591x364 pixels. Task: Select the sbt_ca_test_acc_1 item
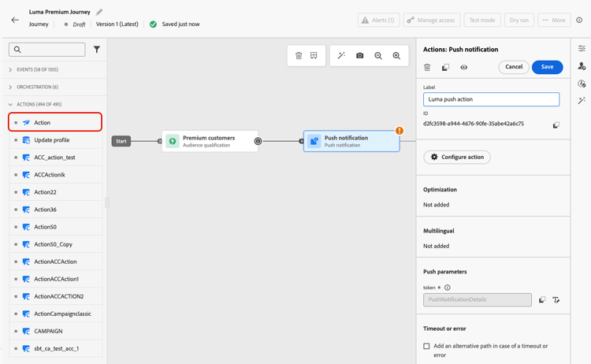pos(56,348)
